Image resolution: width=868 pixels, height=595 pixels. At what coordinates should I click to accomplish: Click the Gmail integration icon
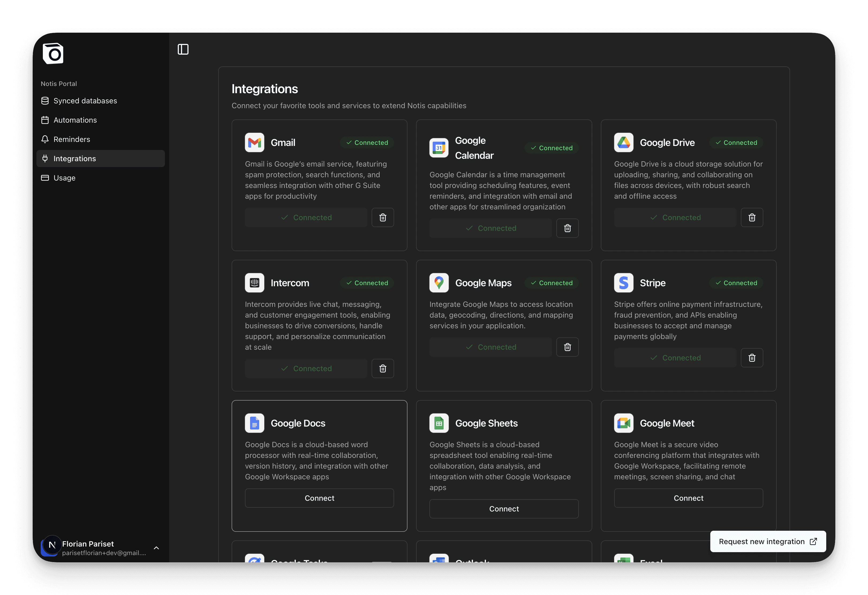point(254,142)
